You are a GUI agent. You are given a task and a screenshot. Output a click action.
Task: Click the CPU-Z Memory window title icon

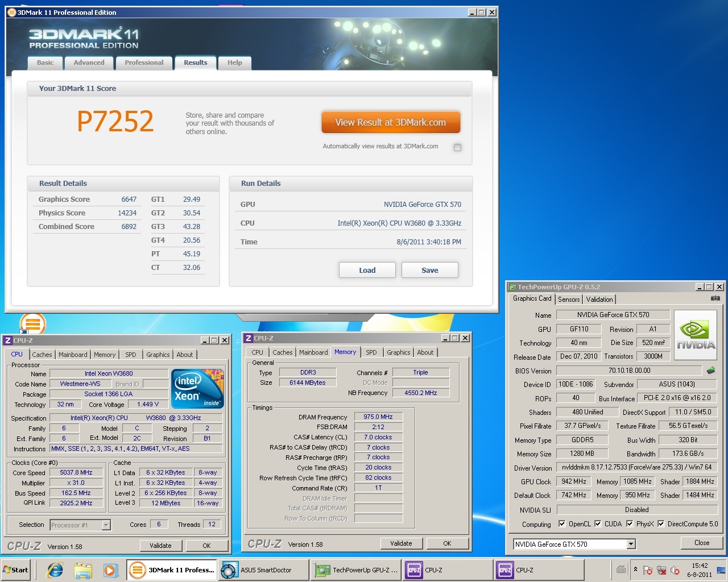point(249,338)
